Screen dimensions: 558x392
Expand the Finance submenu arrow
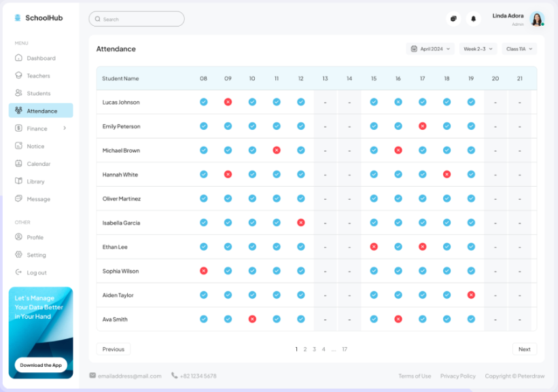pyautogui.click(x=65, y=128)
